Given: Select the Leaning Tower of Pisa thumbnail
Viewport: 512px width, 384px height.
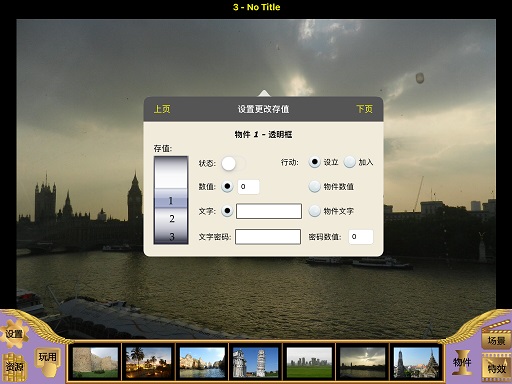Looking at the screenshot, I should 255,362.
